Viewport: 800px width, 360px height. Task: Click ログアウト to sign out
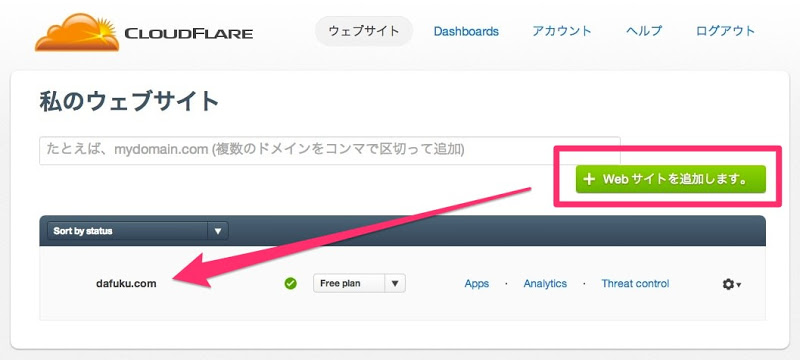point(725,31)
